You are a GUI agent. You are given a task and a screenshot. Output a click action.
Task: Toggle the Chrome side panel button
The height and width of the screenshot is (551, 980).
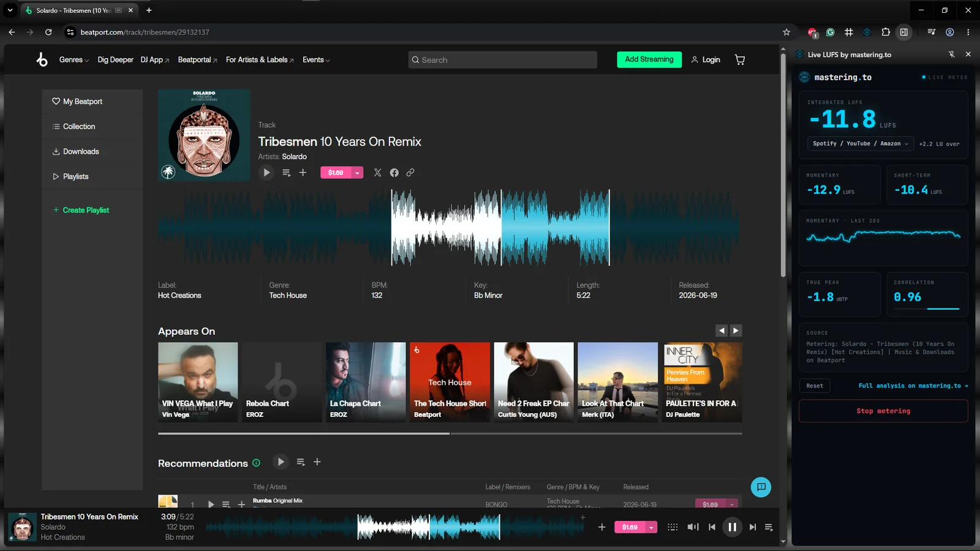point(904,32)
